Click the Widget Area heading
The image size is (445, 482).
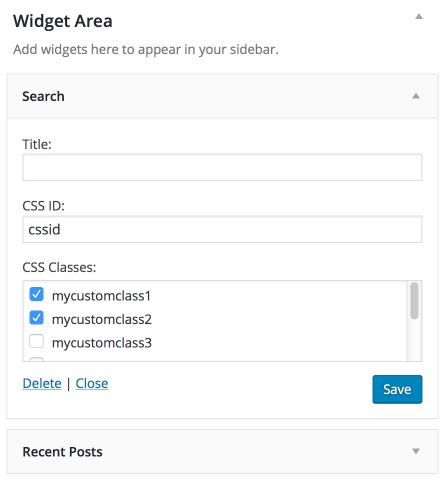point(63,21)
